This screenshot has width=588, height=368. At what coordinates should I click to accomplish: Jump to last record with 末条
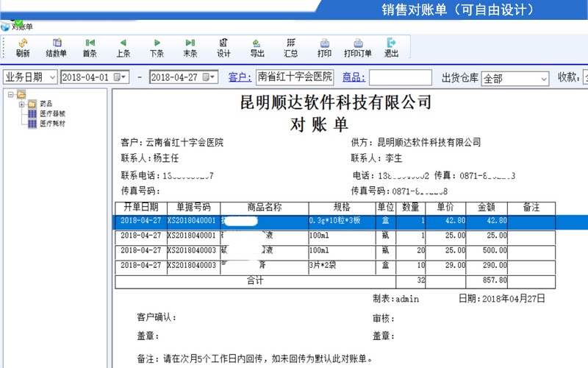[x=190, y=48]
